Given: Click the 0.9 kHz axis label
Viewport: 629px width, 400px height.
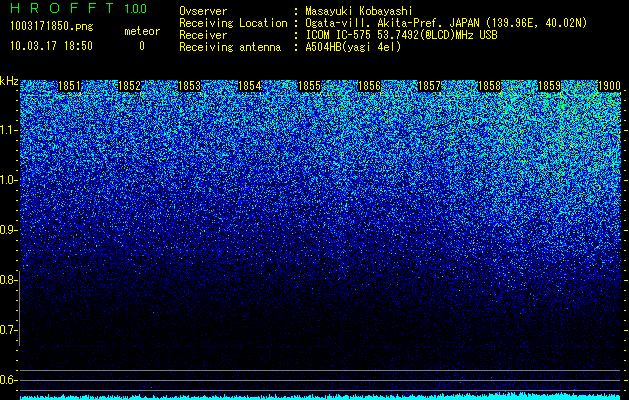Looking at the screenshot, I should pyautogui.click(x=7, y=230).
